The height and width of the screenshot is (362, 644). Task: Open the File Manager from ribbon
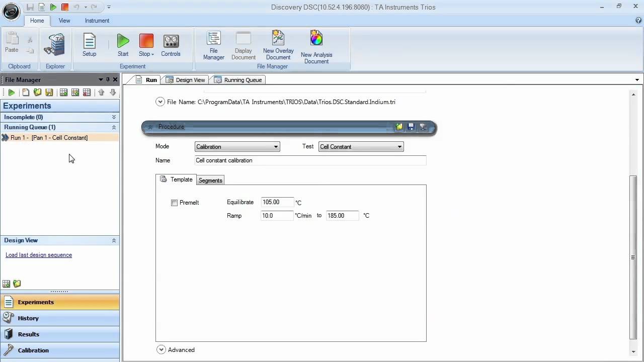(213, 45)
